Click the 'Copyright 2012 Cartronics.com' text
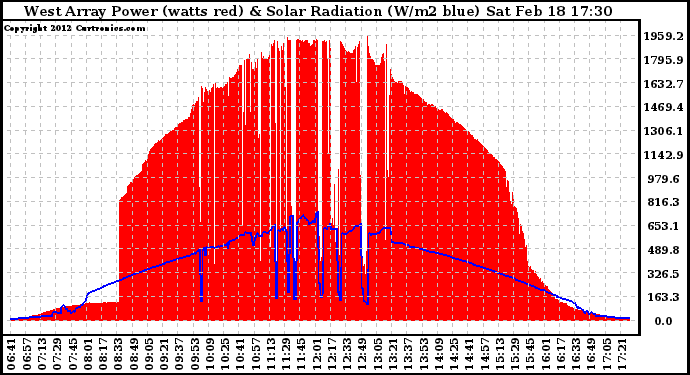This screenshot has width=690, height=375. point(74,28)
